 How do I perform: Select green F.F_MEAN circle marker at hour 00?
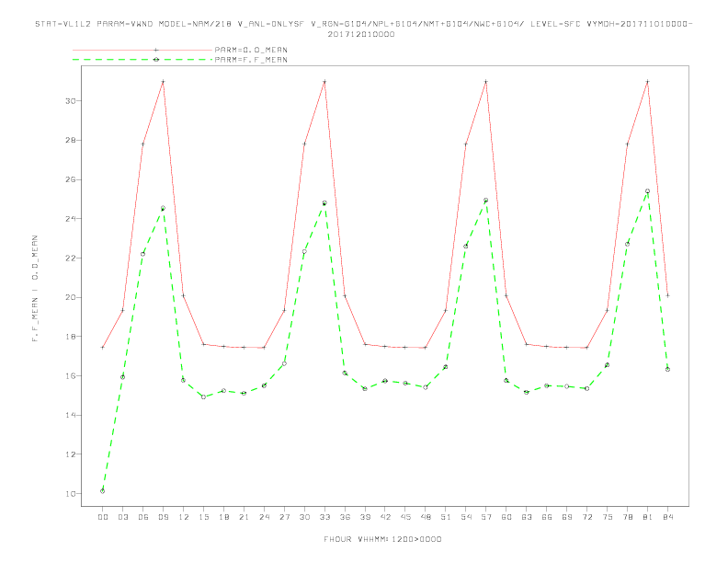click(103, 491)
